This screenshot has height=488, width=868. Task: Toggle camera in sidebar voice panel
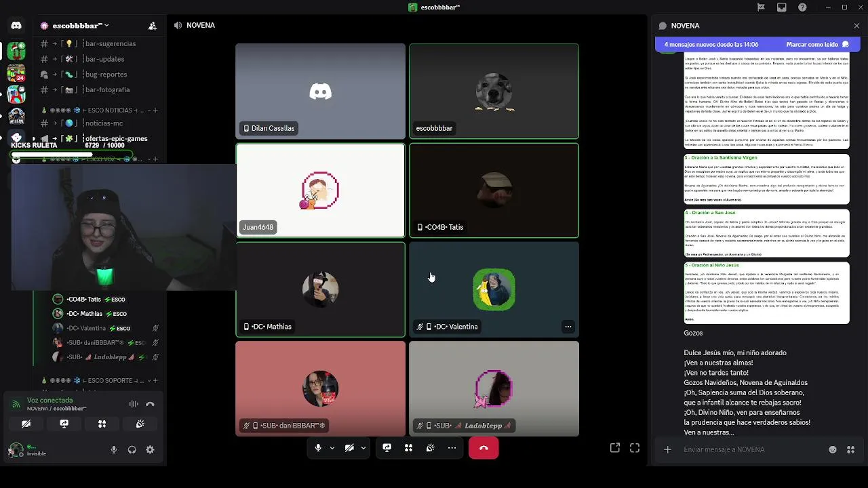(26, 424)
